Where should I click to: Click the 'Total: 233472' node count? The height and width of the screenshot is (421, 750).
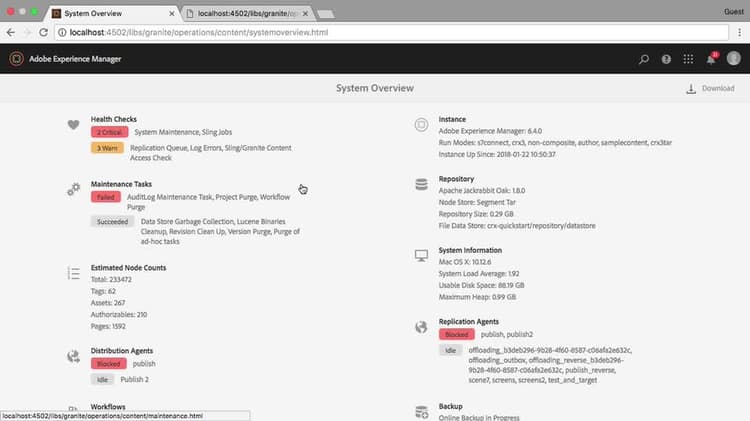pyautogui.click(x=111, y=279)
